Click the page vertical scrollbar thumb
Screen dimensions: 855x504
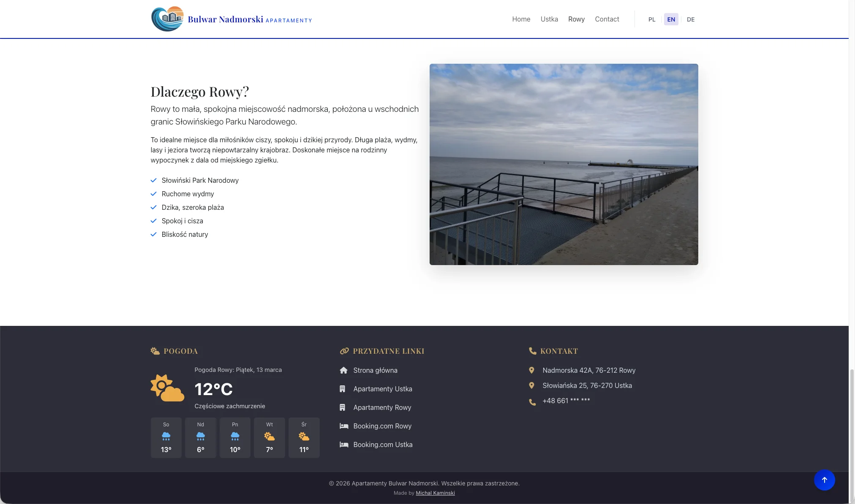click(852, 435)
